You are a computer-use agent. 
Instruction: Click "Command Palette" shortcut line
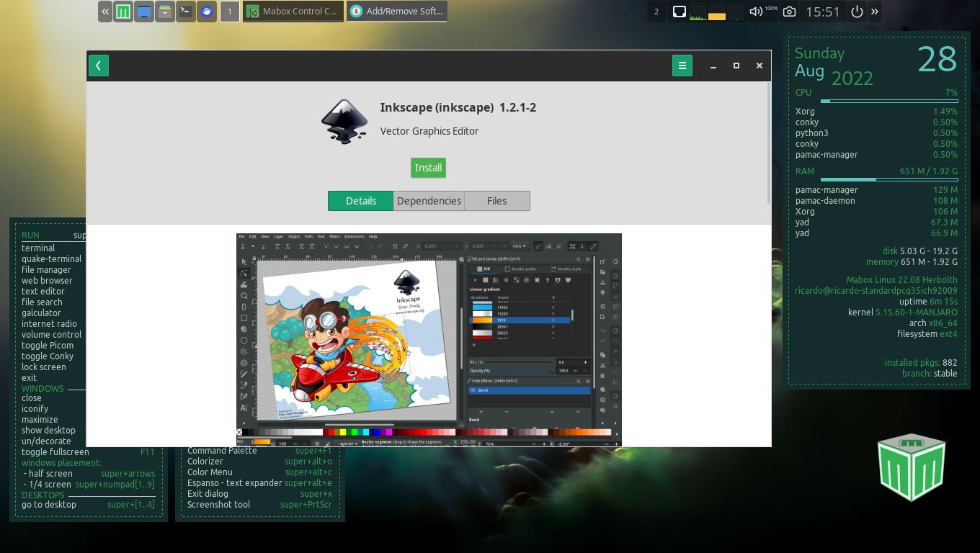[259, 451]
